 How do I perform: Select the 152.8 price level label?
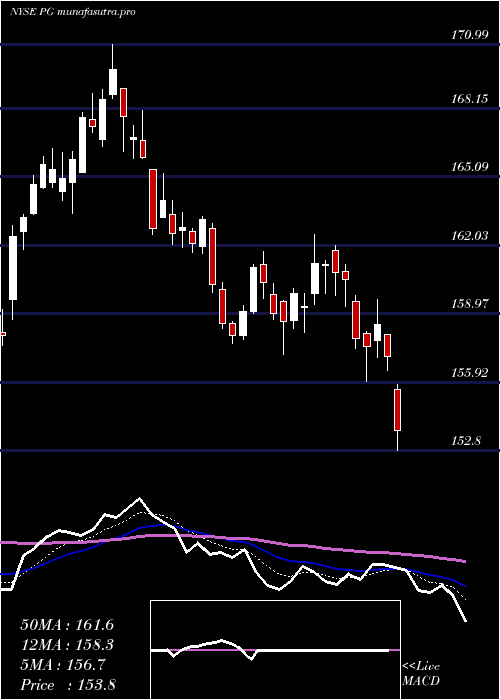click(x=466, y=441)
